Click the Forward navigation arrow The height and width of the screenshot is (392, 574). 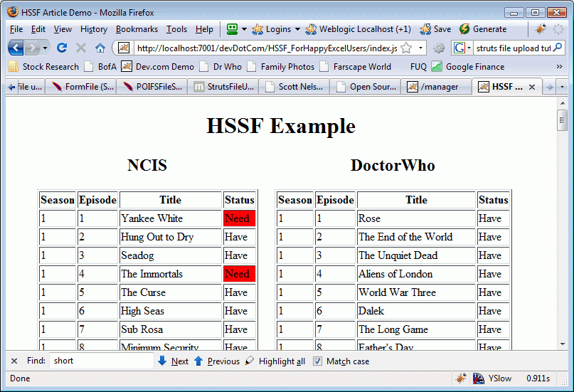32,48
